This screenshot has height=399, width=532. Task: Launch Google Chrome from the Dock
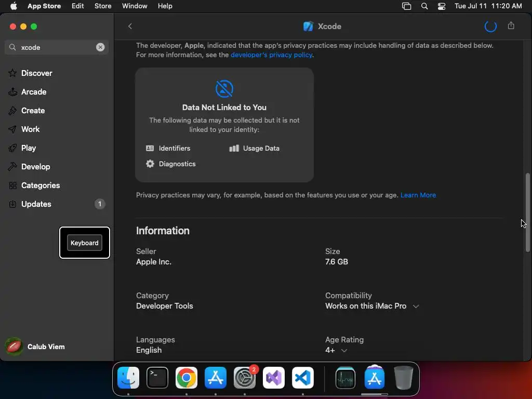pos(187,378)
